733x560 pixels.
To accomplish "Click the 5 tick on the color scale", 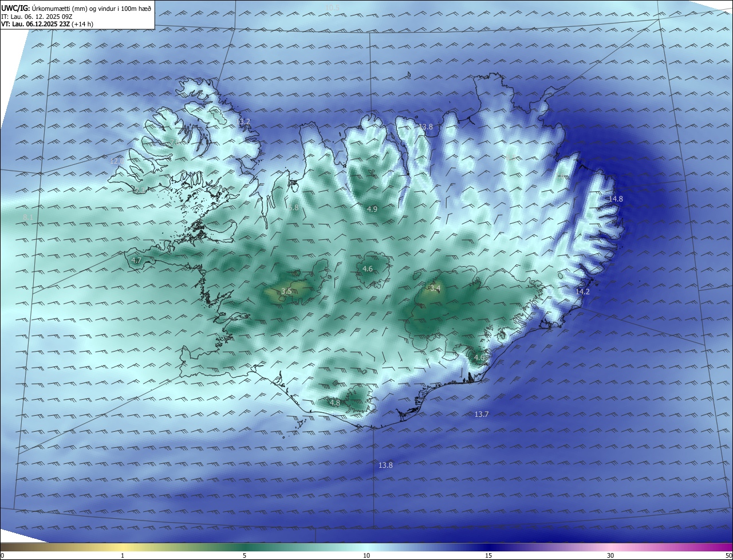I will pos(245,555).
